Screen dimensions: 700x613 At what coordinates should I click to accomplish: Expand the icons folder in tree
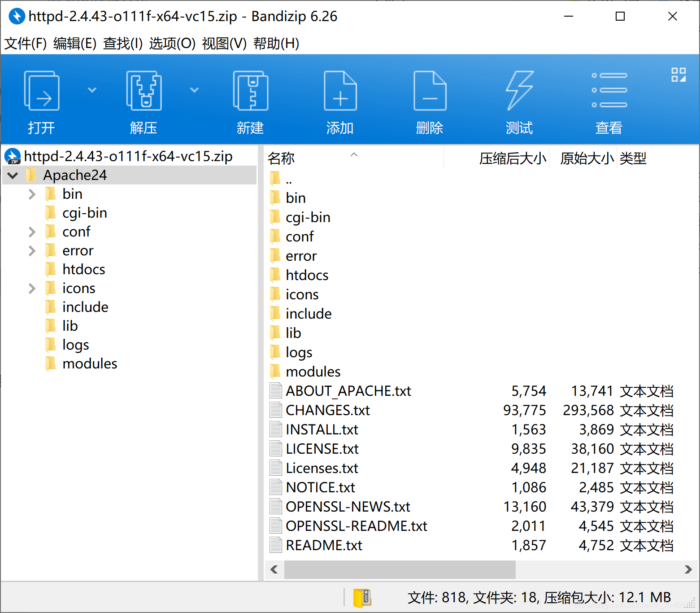[32, 289]
